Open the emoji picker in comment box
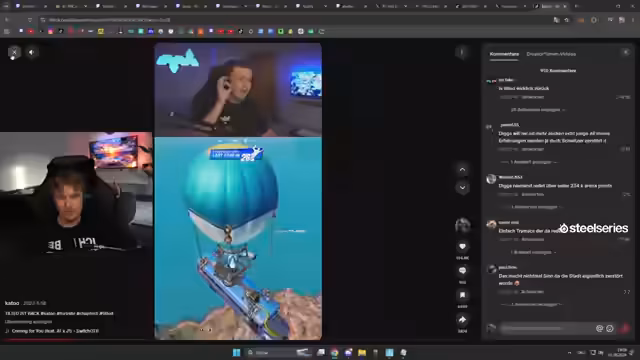 [x=610, y=329]
